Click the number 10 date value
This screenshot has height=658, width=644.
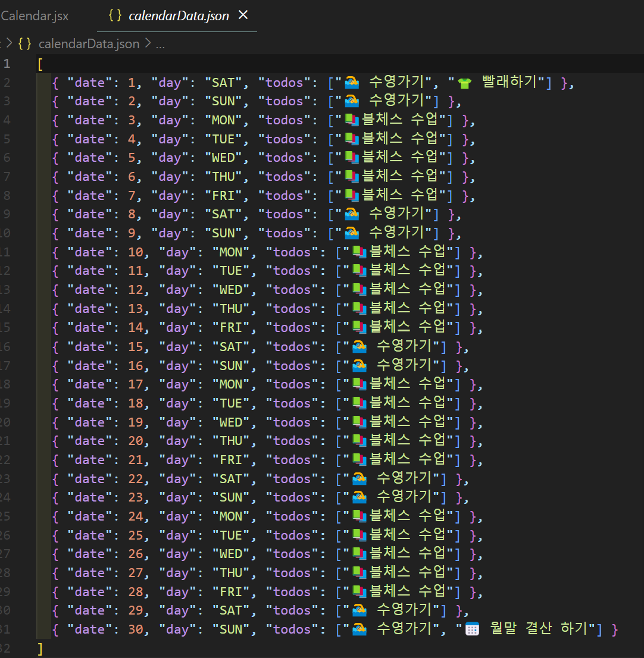(x=136, y=252)
